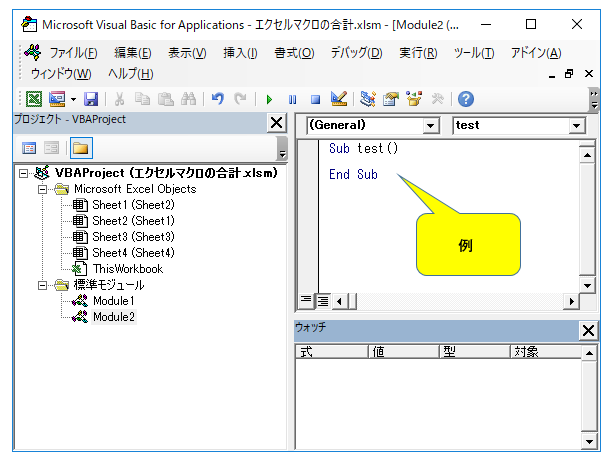Click code window scroll left arrow
This screenshot has height=460, width=606.
(x=339, y=301)
